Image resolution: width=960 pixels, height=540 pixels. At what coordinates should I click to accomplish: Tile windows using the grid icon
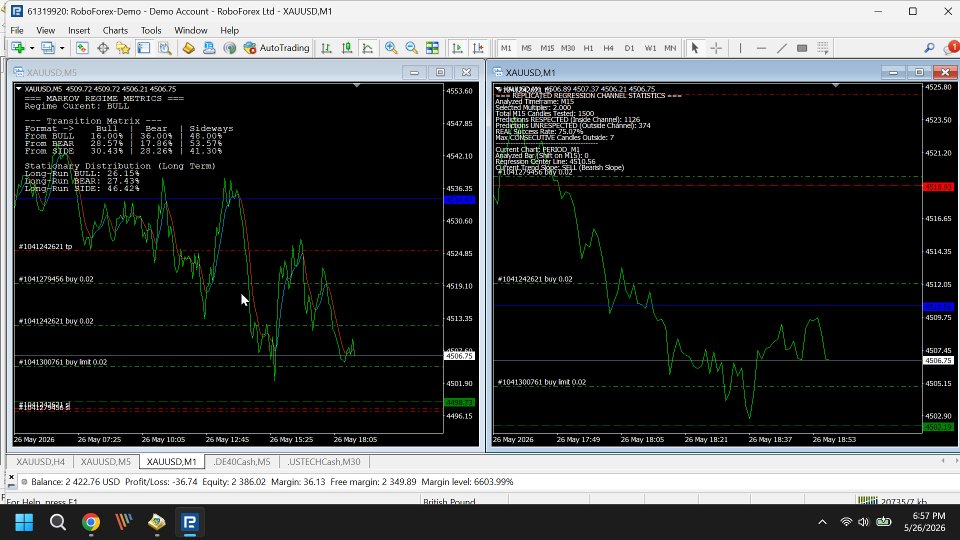click(432, 48)
